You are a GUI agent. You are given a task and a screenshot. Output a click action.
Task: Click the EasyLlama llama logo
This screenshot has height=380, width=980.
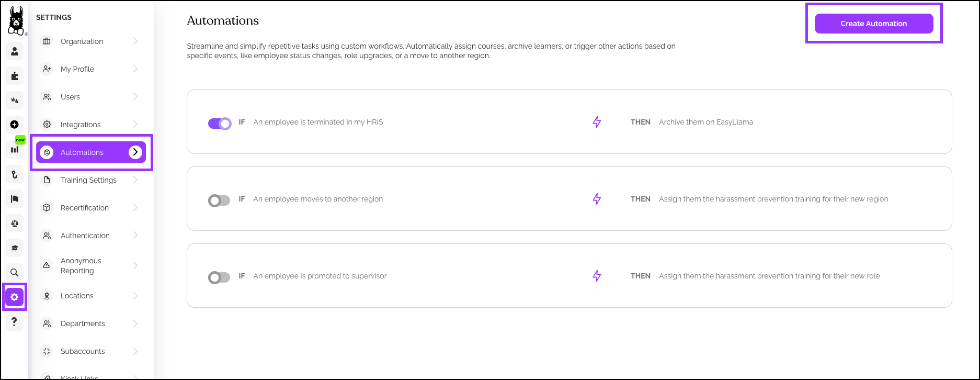(16, 21)
